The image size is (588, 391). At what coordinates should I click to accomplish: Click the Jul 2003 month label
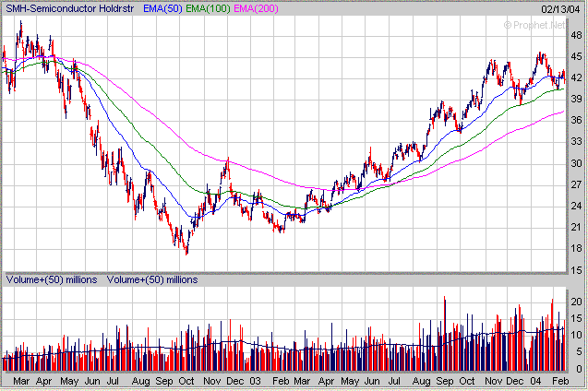pyautogui.click(x=394, y=381)
